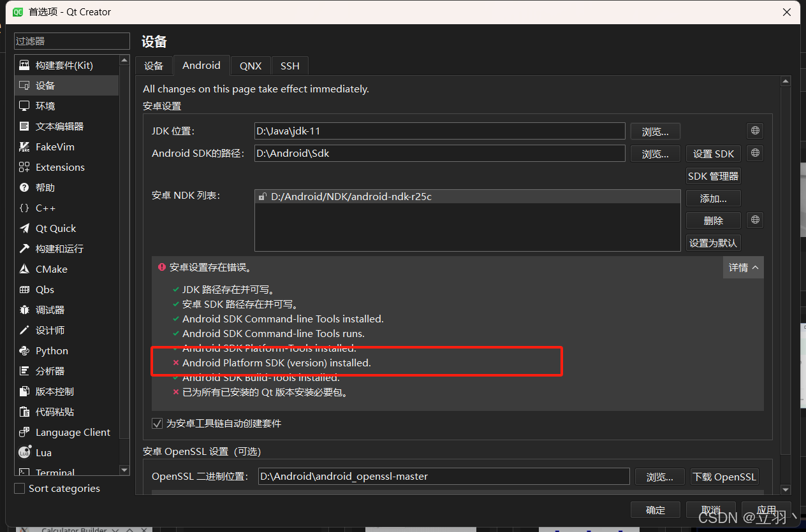Open the FakeVim settings page
806x532 pixels.
point(53,147)
